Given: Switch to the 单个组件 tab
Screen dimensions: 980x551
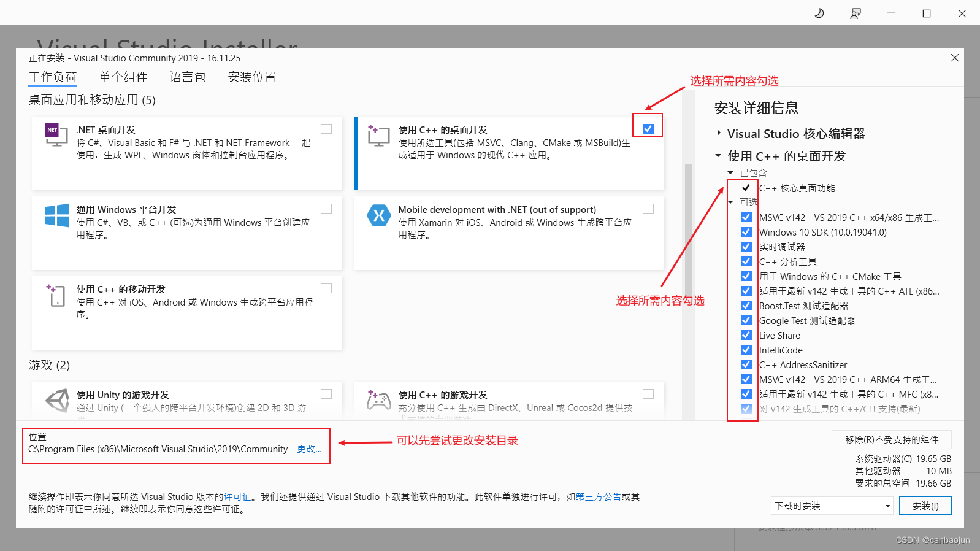Looking at the screenshot, I should point(123,77).
